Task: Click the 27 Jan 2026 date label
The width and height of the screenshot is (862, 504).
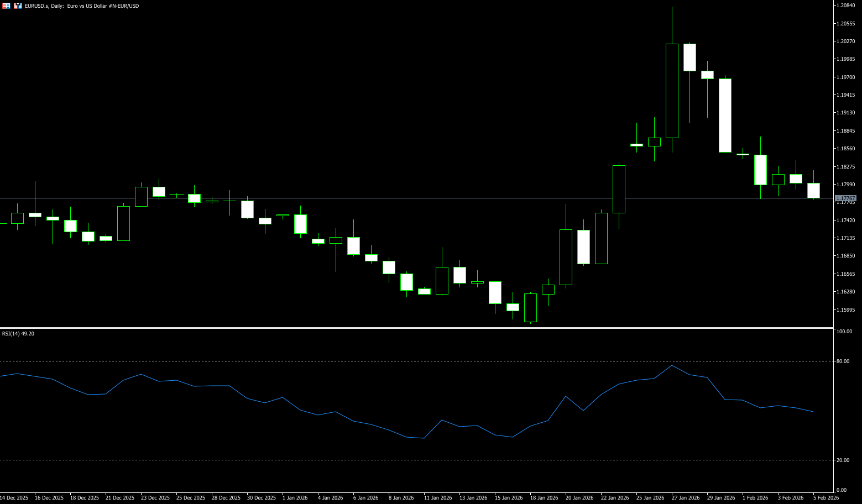Action: (684, 498)
